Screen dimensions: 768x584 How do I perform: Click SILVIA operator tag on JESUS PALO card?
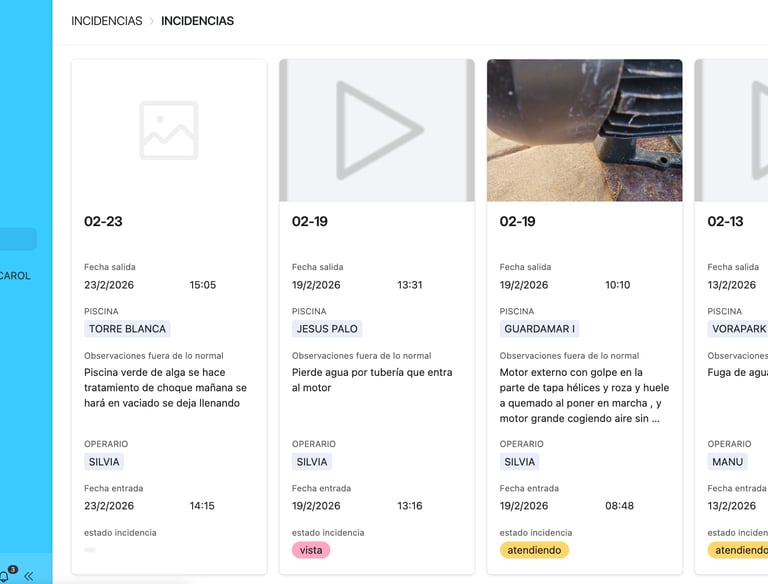point(312,462)
